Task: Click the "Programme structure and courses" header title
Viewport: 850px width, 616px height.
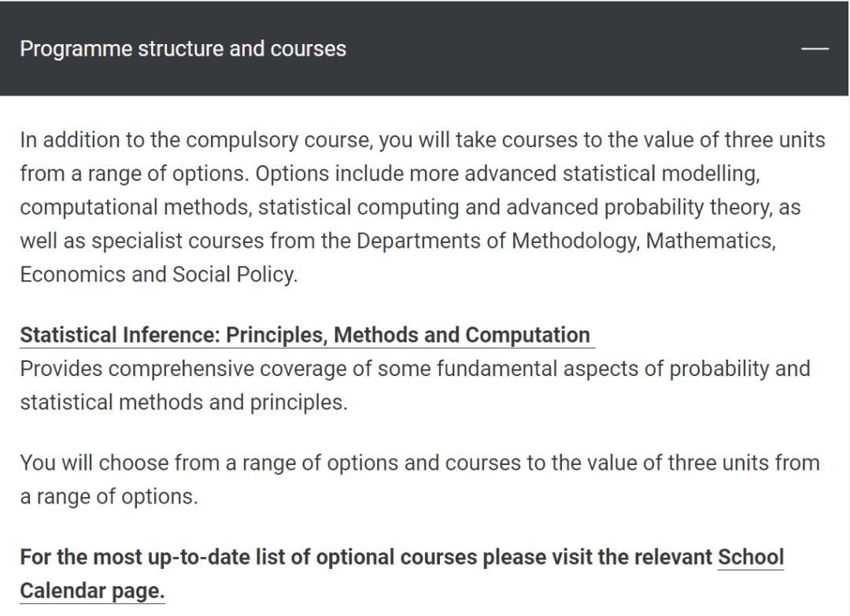Action: pyautogui.click(x=183, y=49)
